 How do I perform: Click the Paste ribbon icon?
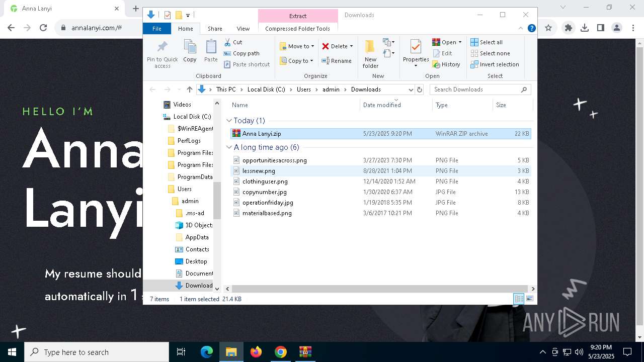pos(211,51)
